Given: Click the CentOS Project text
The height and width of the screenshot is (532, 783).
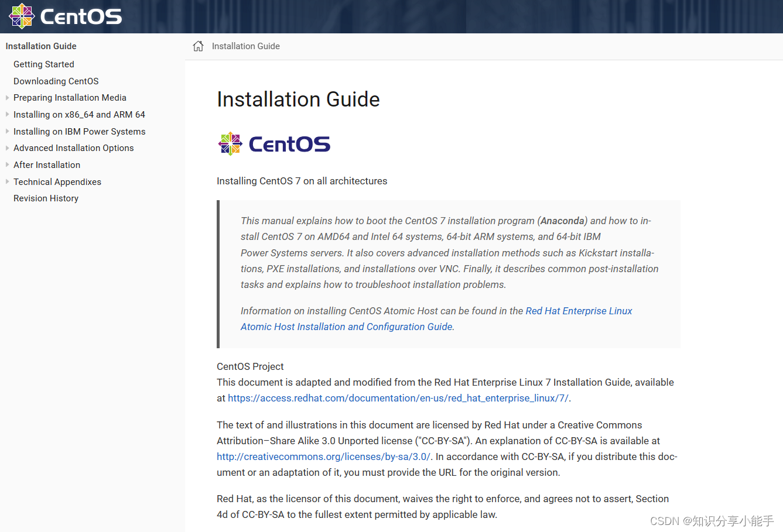Looking at the screenshot, I should (250, 366).
